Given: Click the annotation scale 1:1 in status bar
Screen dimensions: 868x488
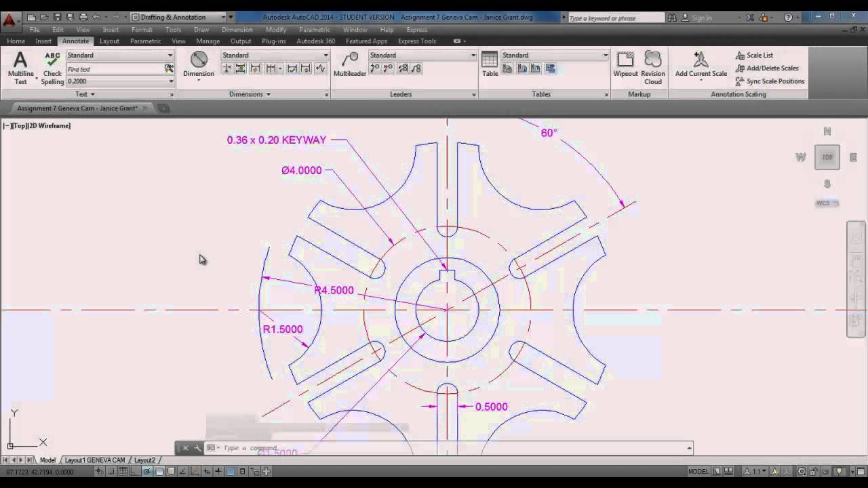Looking at the screenshot, I should coord(755,471).
